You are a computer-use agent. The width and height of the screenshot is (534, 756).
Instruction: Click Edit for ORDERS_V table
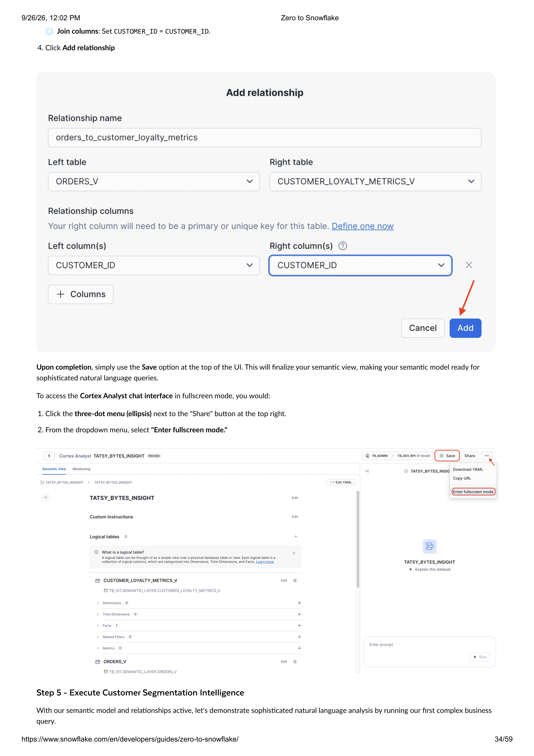[284, 662]
